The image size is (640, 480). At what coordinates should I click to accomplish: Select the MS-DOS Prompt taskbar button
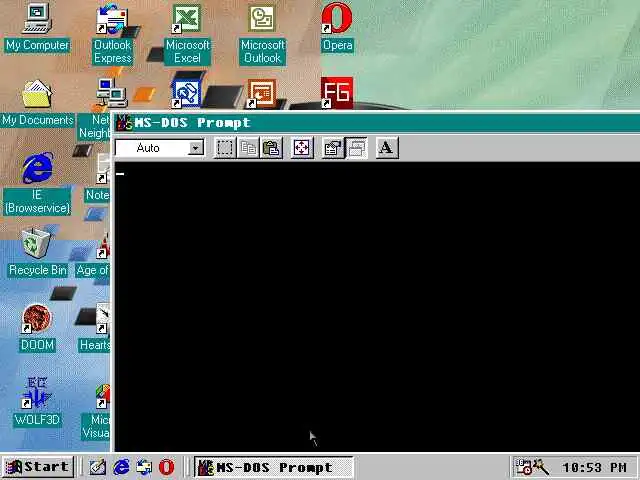point(273,467)
